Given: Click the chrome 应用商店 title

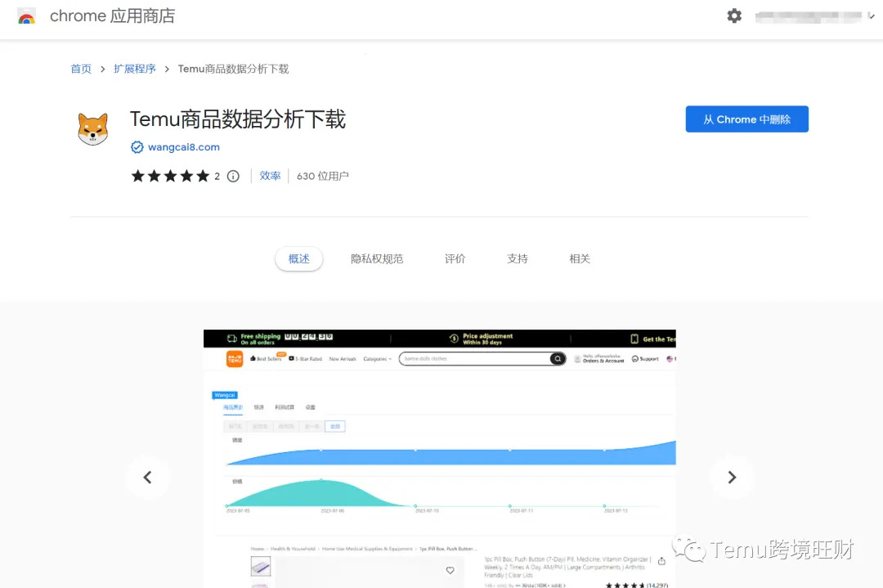Looking at the screenshot, I should 113,16.
